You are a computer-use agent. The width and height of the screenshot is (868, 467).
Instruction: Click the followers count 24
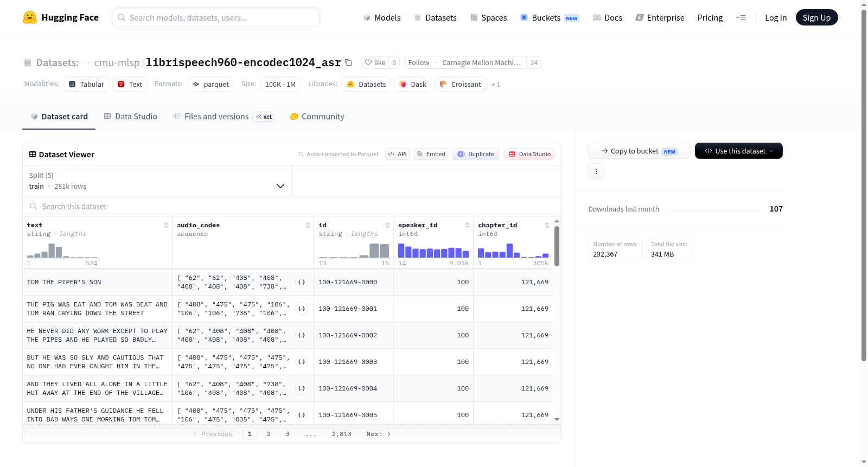[x=534, y=62]
